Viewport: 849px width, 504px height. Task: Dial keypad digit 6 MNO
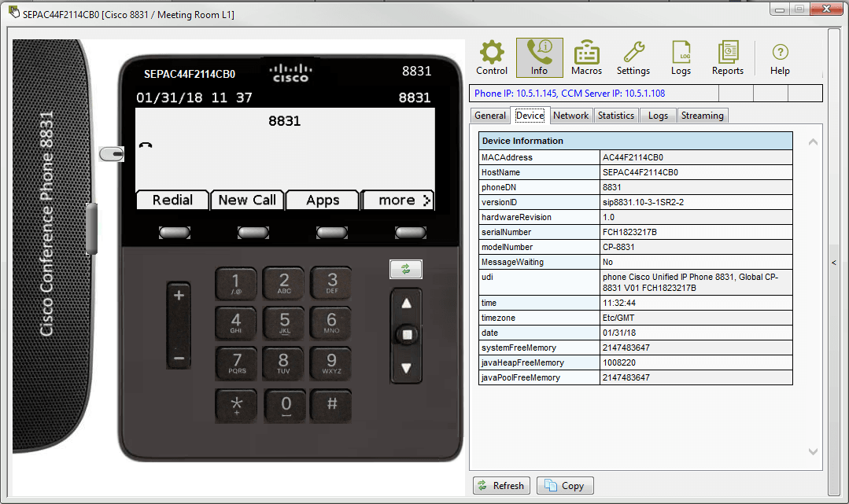pos(331,323)
